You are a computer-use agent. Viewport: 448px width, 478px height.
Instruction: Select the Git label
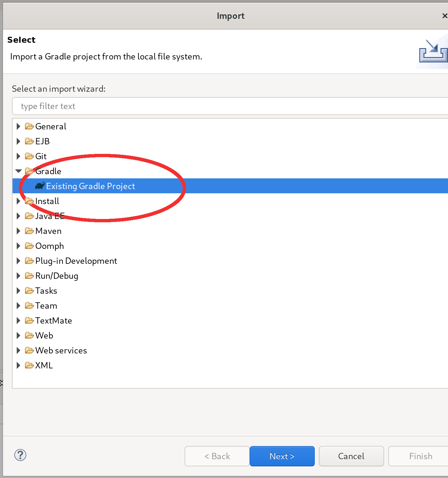pos(41,156)
